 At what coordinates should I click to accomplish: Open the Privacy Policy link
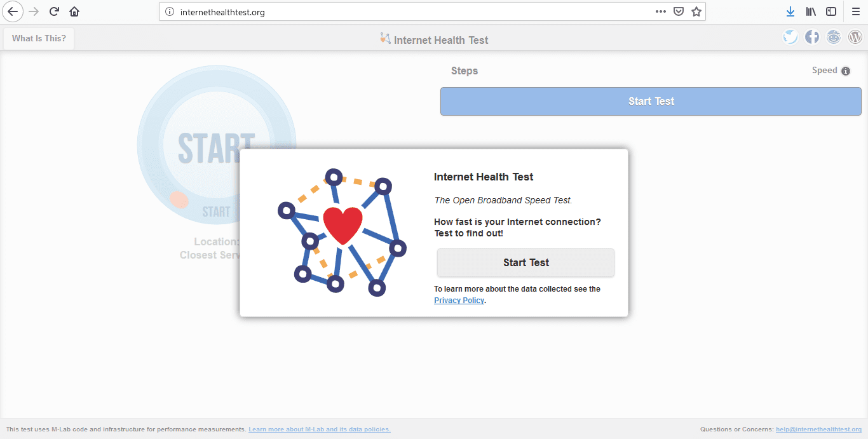tap(459, 301)
